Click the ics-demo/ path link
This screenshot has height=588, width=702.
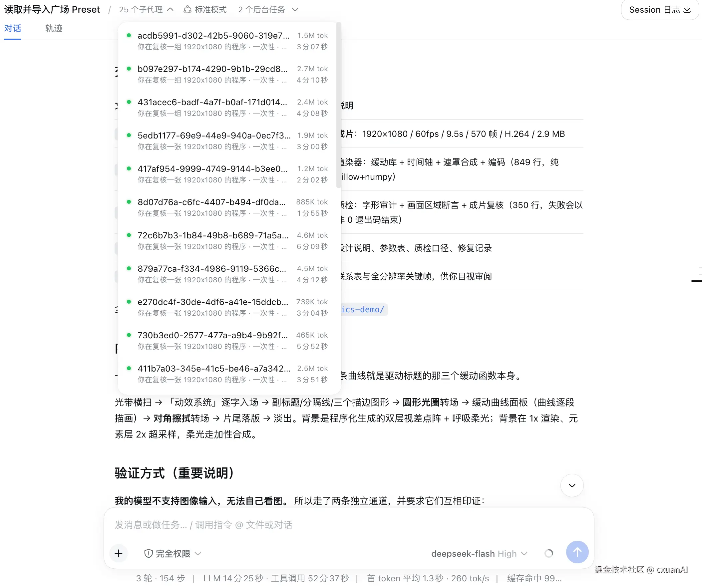point(364,310)
